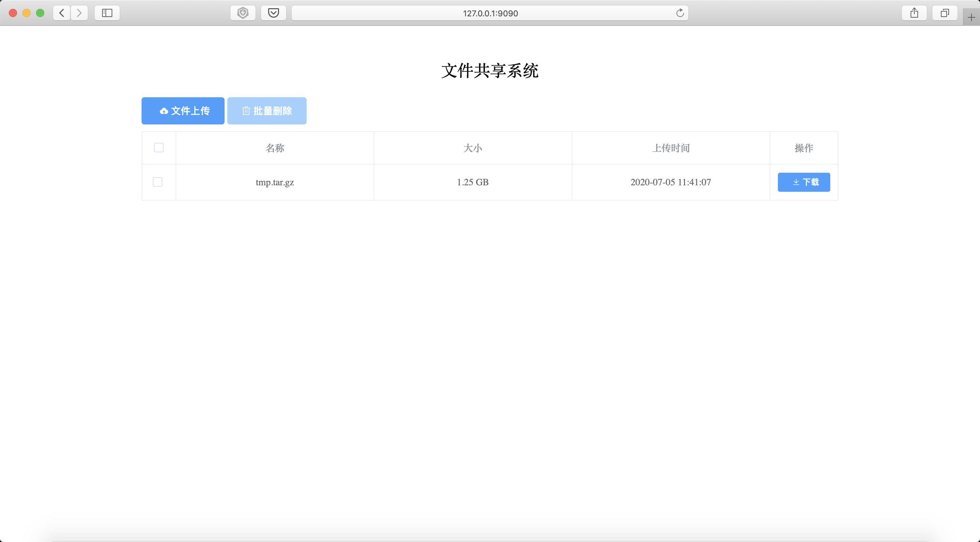980x542 pixels.
Task: Click the shield privacy extension icon
Action: [x=243, y=13]
